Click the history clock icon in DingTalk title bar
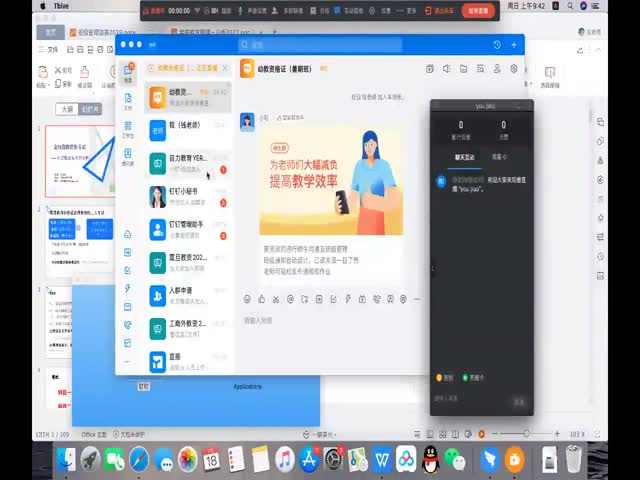Image resolution: width=640 pixels, height=480 pixels. point(497,44)
